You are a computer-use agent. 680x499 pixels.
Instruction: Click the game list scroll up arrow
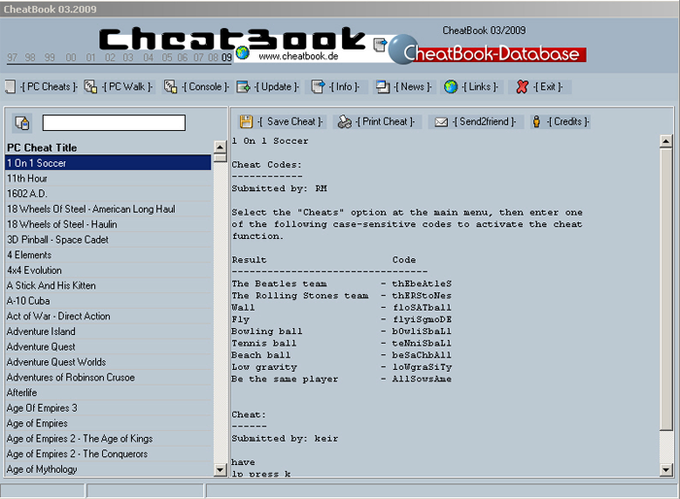(x=220, y=147)
